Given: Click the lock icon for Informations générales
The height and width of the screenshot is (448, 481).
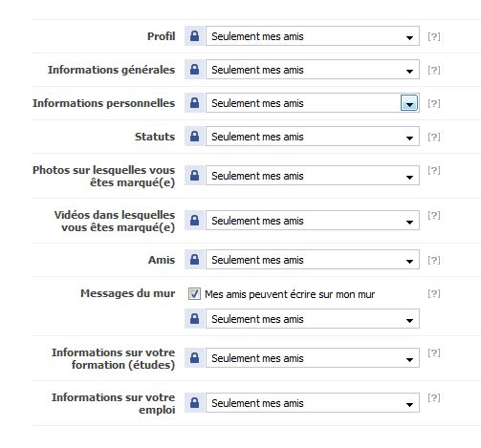Looking at the screenshot, I should click(x=194, y=70).
